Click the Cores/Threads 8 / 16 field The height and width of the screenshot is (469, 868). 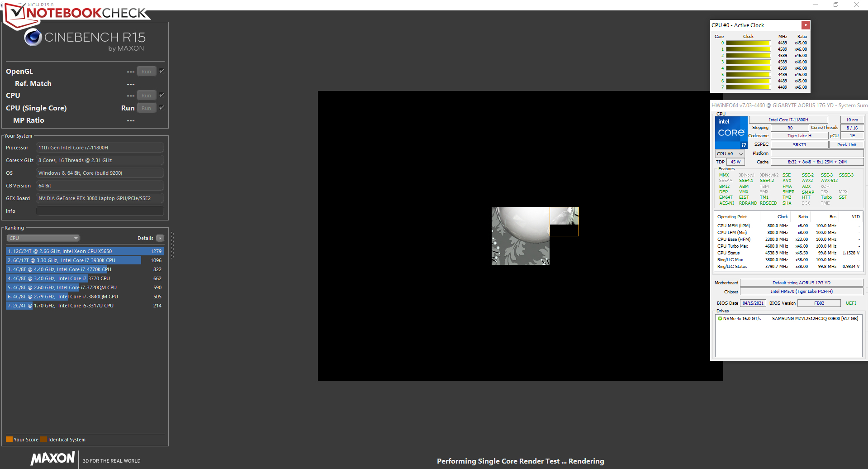[x=852, y=128]
